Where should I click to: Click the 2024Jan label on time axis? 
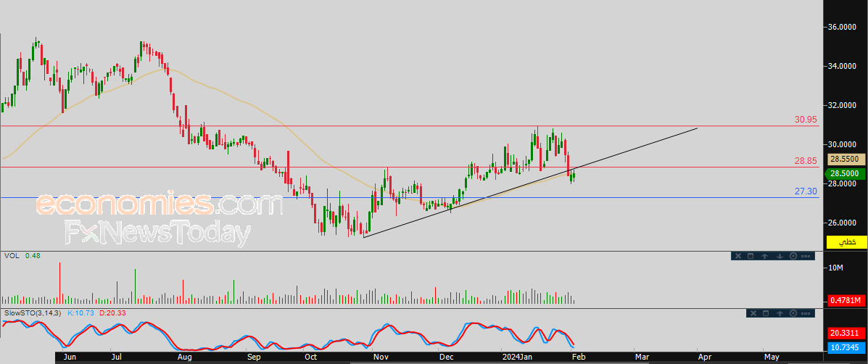point(518,358)
